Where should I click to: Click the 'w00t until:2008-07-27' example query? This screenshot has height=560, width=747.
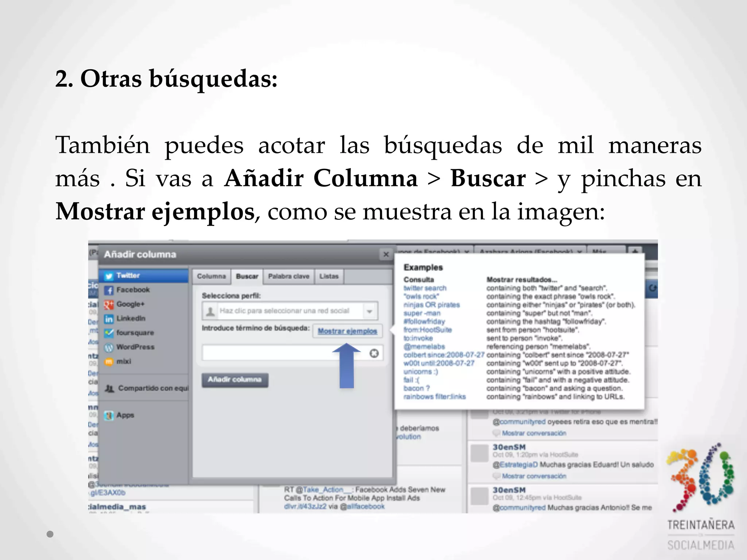coord(439,363)
